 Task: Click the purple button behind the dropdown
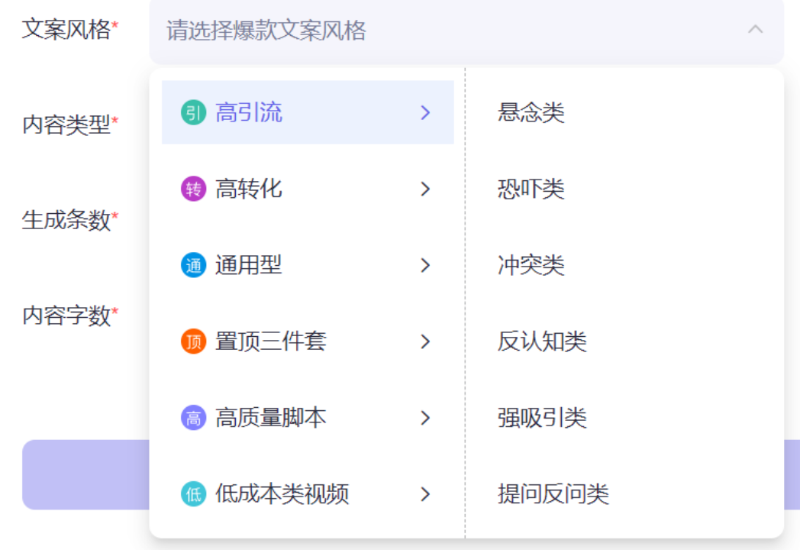coord(85,474)
